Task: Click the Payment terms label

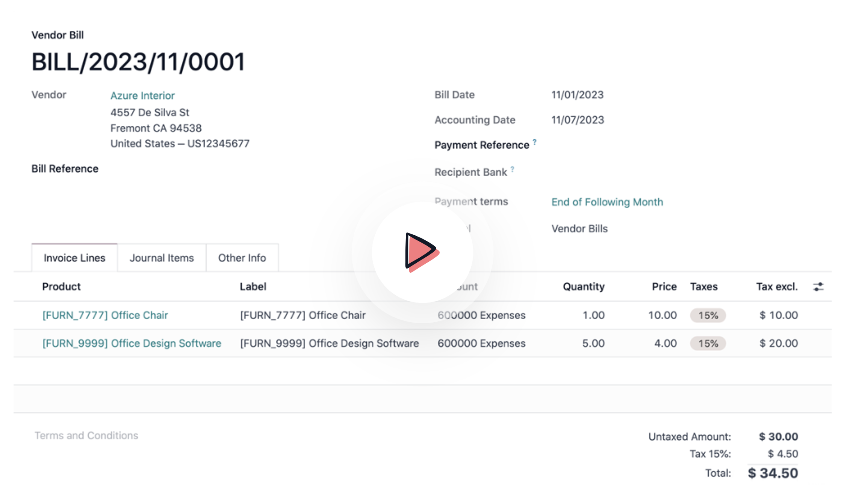Action: pyautogui.click(x=471, y=202)
